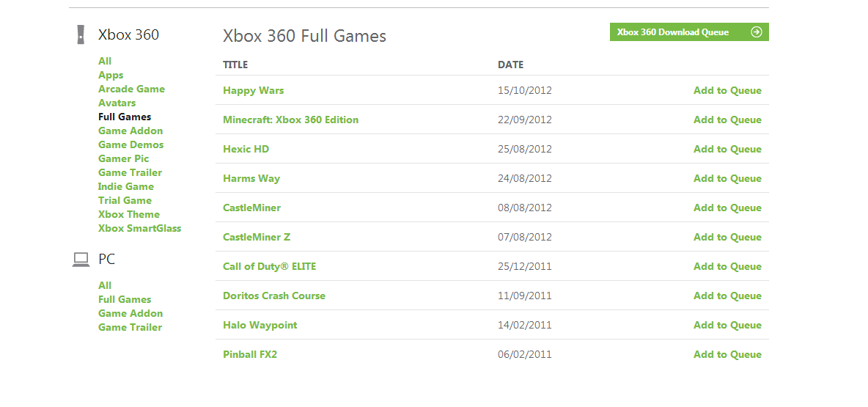This screenshot has width=868, height=407.
Task: Click the date 07/08/2012
Action: pyautogui.click(x=525, y=237)
